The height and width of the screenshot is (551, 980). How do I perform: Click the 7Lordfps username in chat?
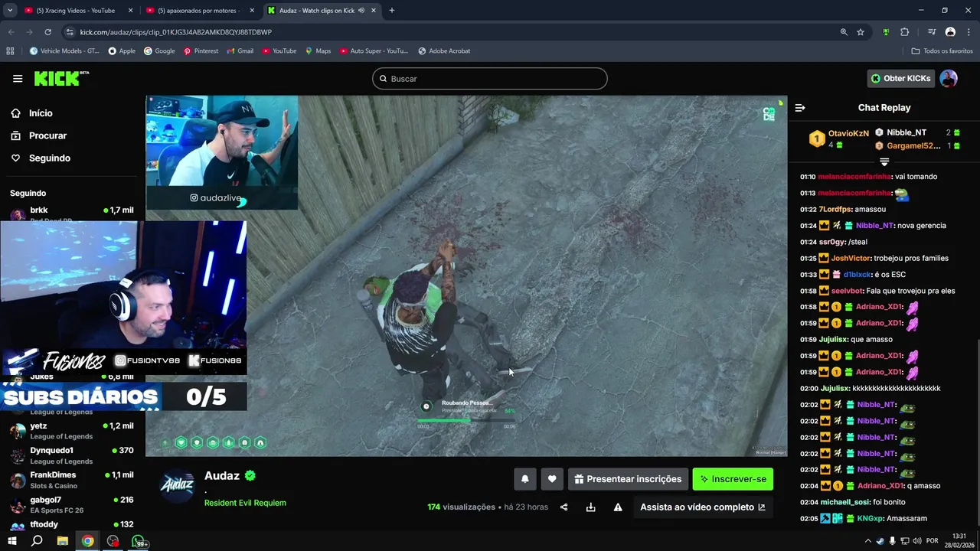point(835,210)
